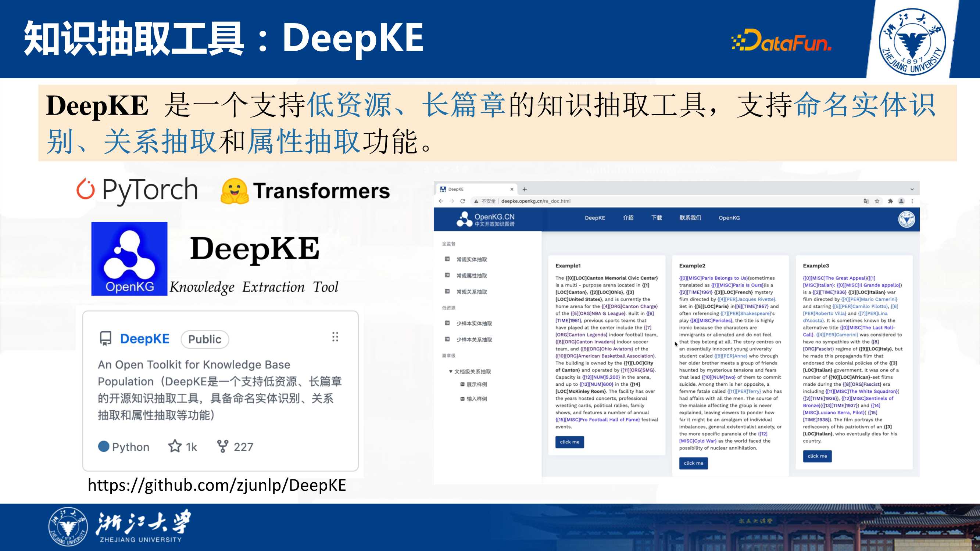Viewport: 980px width, 551px height.
Task: Open the 下载 nav item
Action: point(657,218)
